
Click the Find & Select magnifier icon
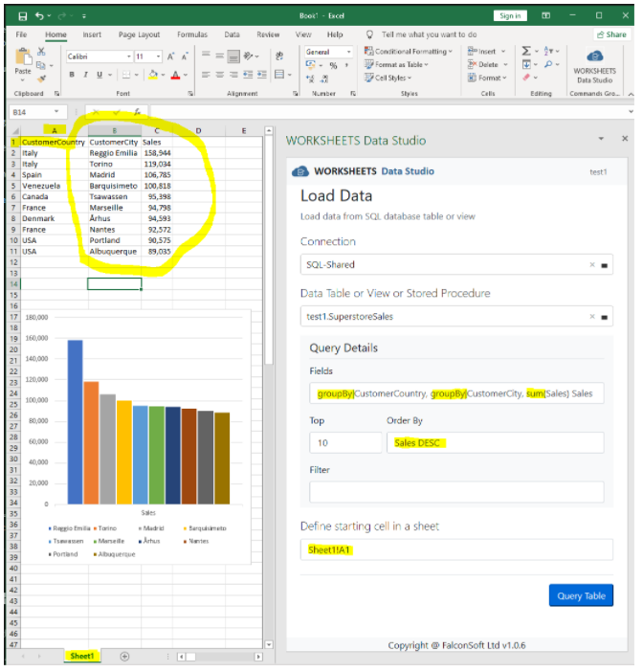pos(548,65)
